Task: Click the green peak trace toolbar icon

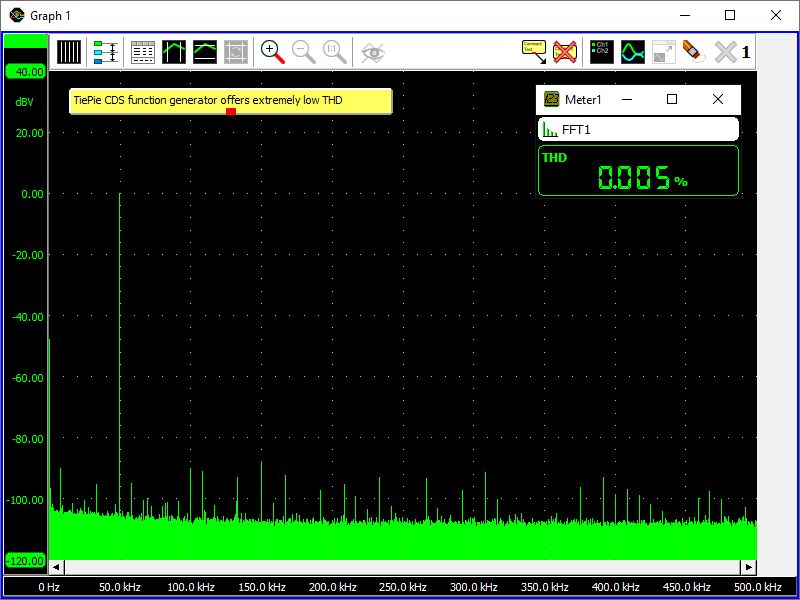Action: click(174, 52)
